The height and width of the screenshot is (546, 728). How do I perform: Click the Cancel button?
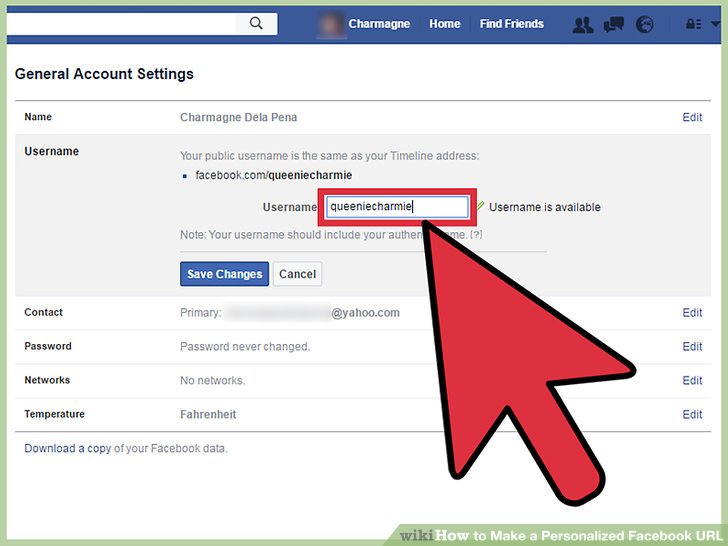297,274
